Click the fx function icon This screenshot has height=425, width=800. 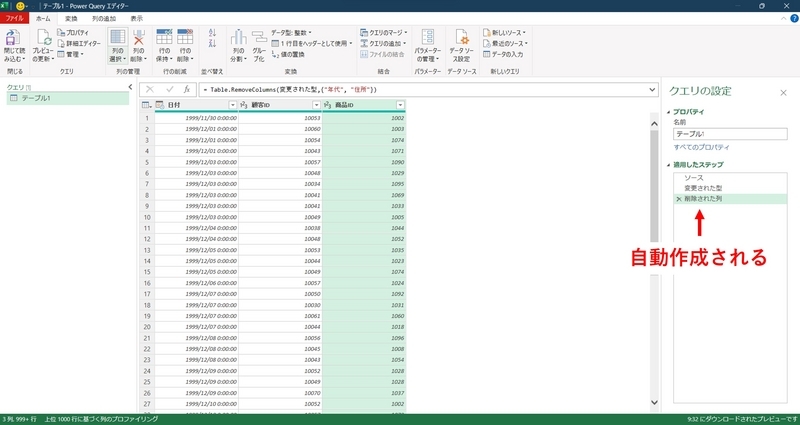click(x=187, y=89)
